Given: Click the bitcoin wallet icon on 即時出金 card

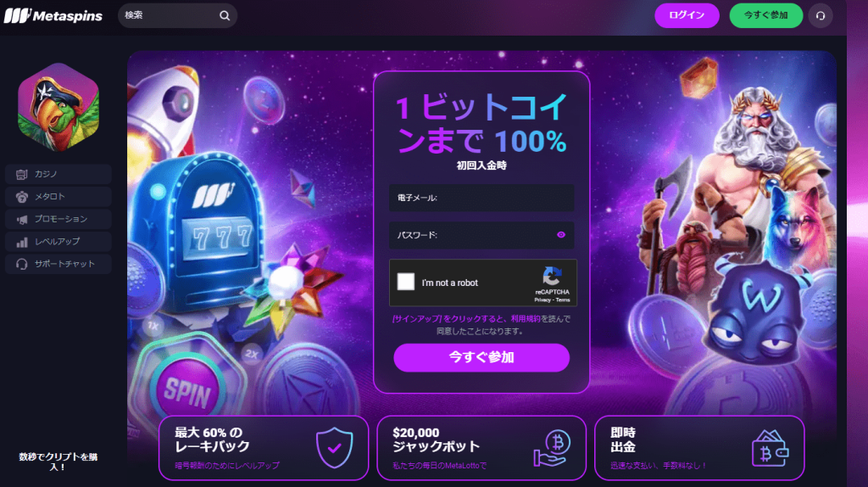Looking at the screenshot, I should pos(770,448).
